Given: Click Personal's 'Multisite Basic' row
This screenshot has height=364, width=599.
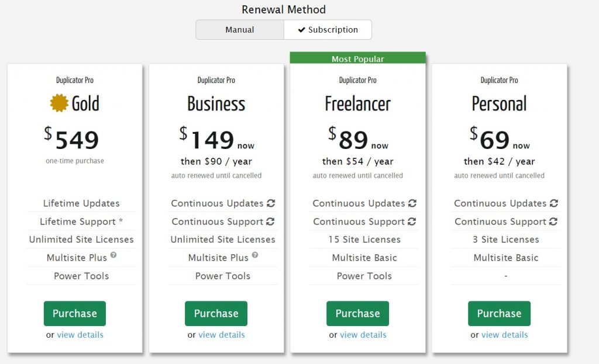Looking at the screenshot, I should pyautogui.click(x=506, y=258).
